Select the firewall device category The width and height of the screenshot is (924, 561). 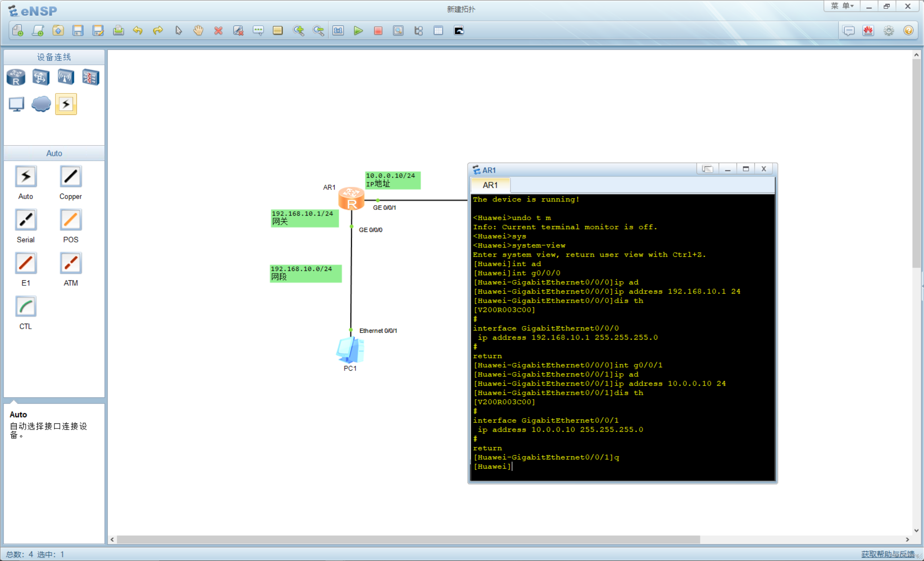click(91, 77)
